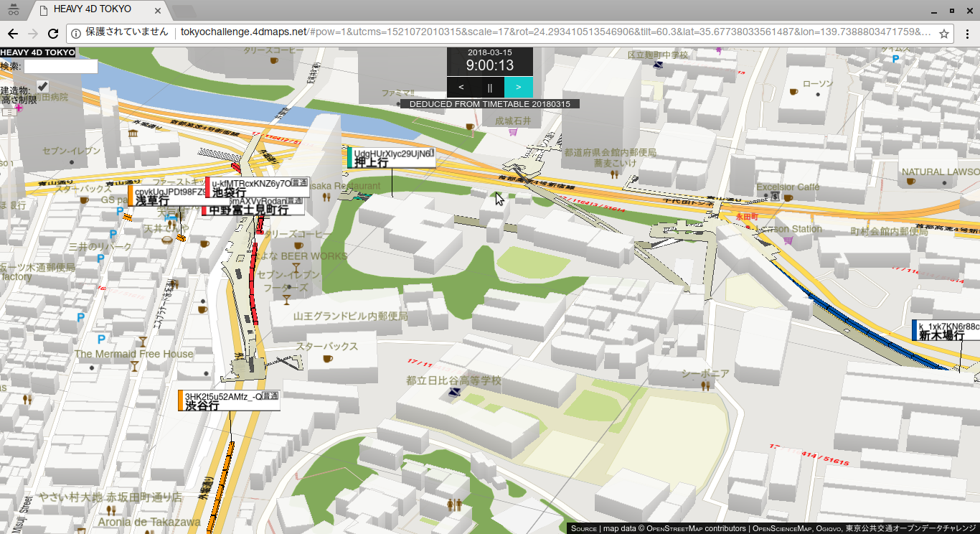Click the museum icon near the river
Screen dimensions: 980x534
click(133, 133)
